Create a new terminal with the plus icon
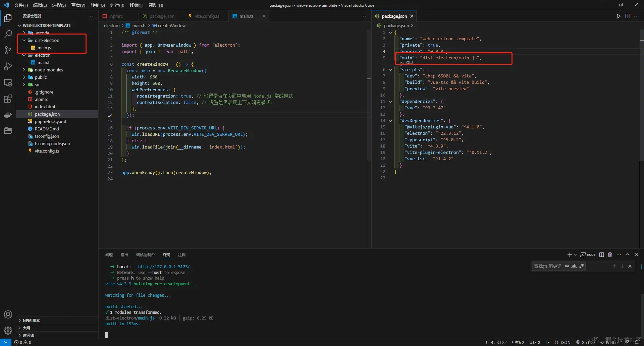The image size is (644, 346). coord(570,255)
